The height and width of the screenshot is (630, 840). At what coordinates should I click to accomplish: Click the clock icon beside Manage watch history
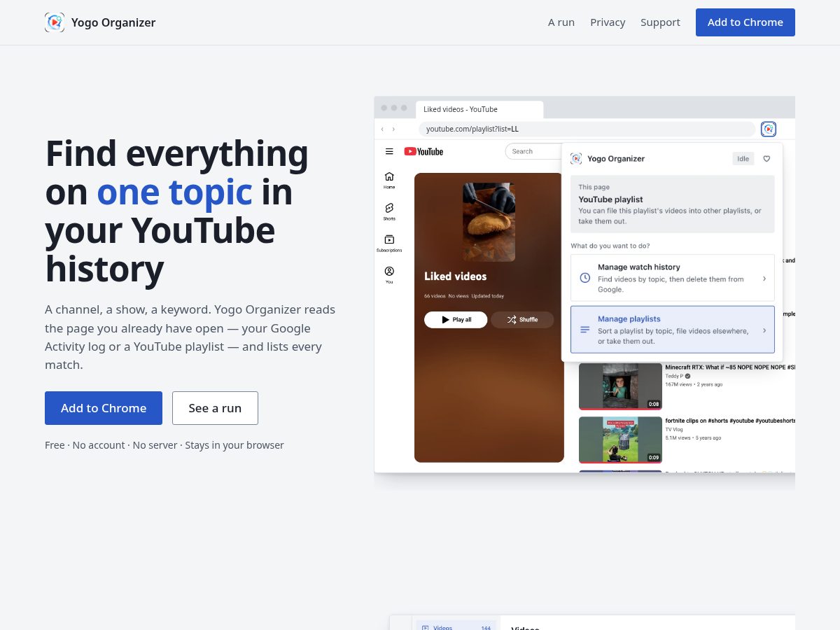(x=585, y=278)
